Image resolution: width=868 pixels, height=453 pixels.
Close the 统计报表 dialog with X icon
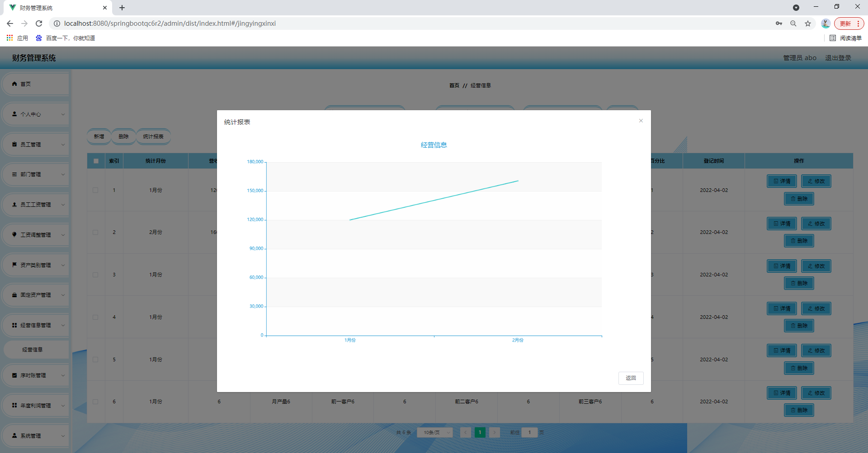tap(641, 121)
